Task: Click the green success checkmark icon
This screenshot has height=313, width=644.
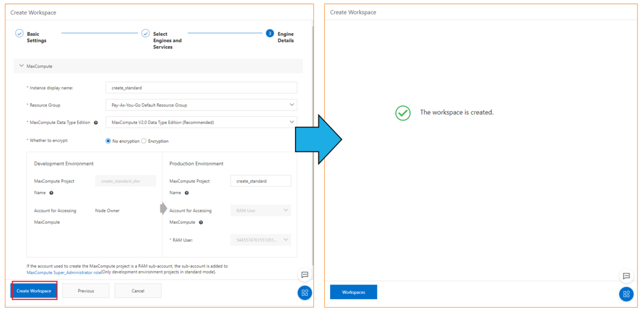Action: [403, 113]
